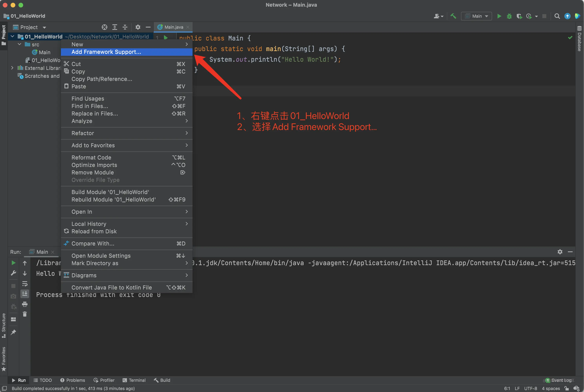Close the Main tab in Run panel
584x392 pixels.
(x=52, y=252)
